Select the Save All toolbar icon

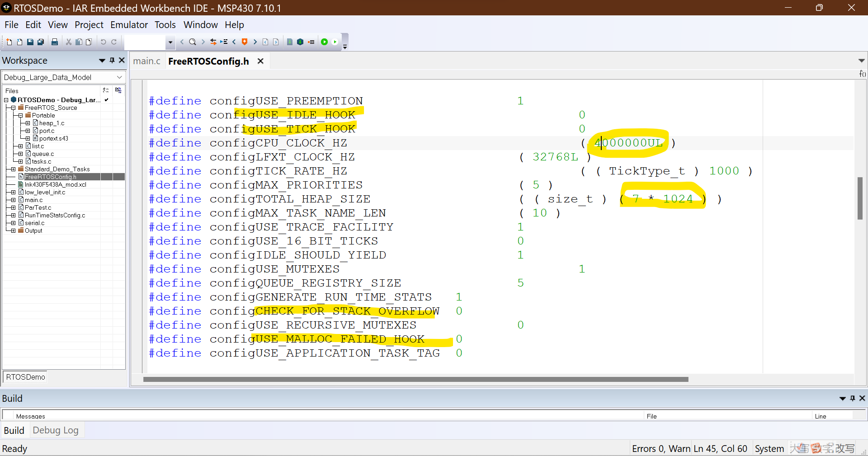pos(40,42)
